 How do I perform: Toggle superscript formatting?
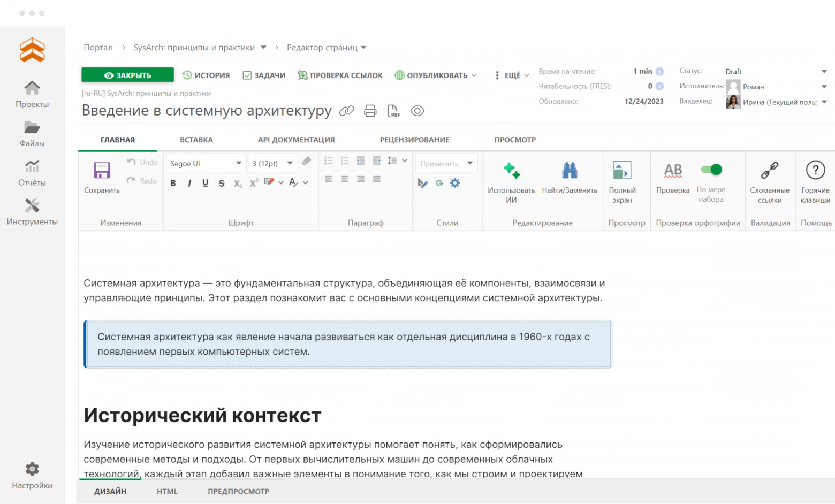tap(253, 182)
